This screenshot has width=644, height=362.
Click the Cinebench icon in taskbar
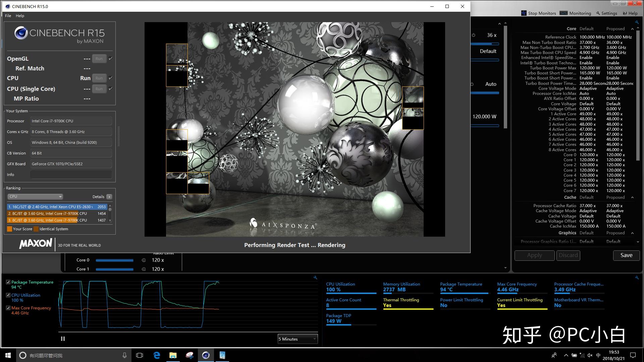click(x=206, y=355)
